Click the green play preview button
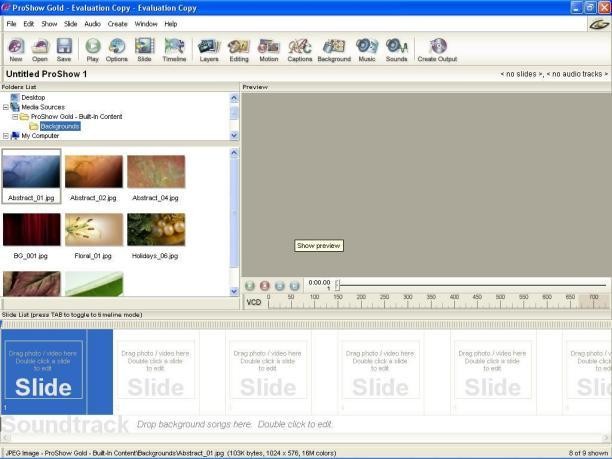Image resolution: width=612 pixels, height=459 pixels. [x=250, y=286]
